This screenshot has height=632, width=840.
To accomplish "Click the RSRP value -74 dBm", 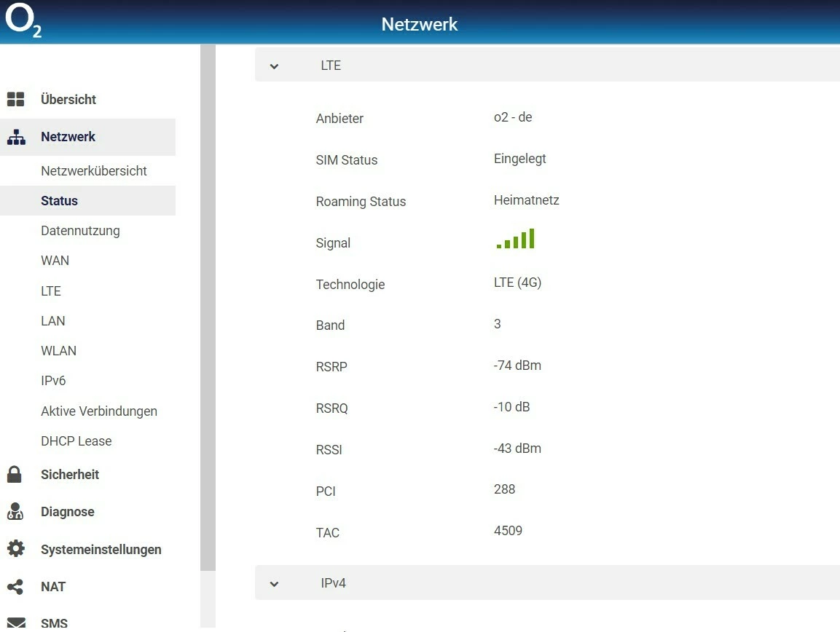I will click(517, 366).
